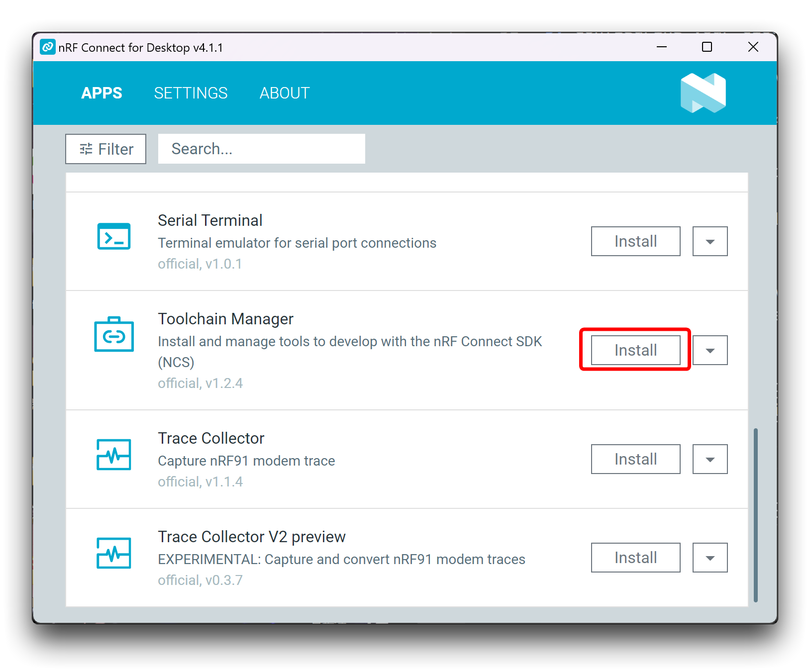Screen dimensions: 810x672
Task: Install the Trace Collector app
Action: click(x=635, y=459)
